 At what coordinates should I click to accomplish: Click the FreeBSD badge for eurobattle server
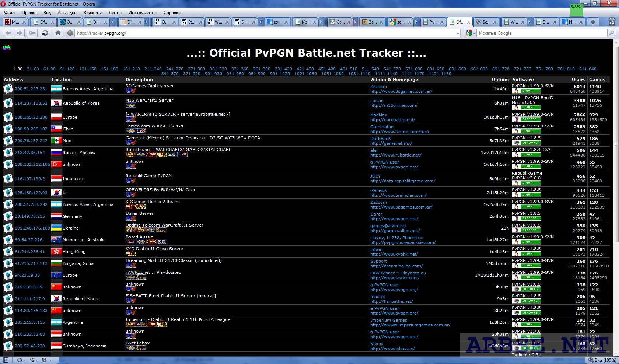click(527, 119)
